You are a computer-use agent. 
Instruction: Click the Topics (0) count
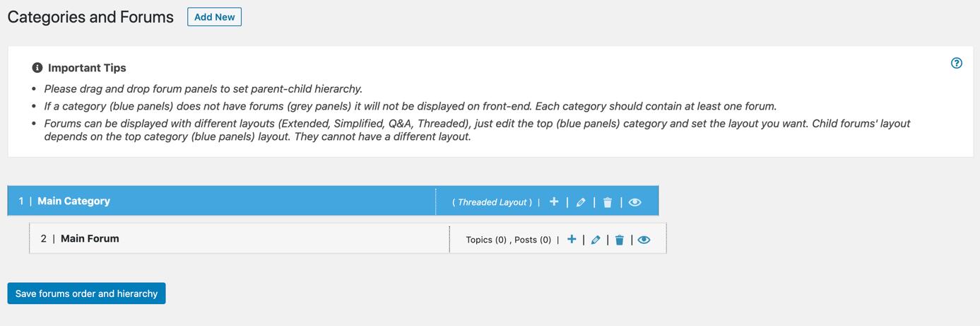(x=486, y=240)
